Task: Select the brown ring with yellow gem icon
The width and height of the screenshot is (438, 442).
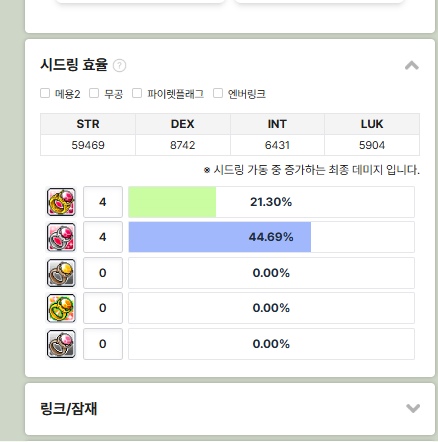Action: (x=61, y=273)
